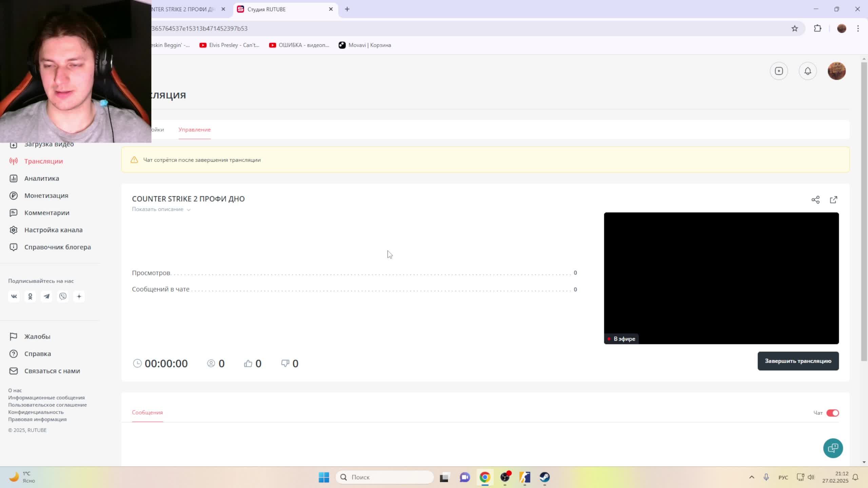Click the taskbar microphone tray icon
868x488 pixels.
click(x=766, y=477)
